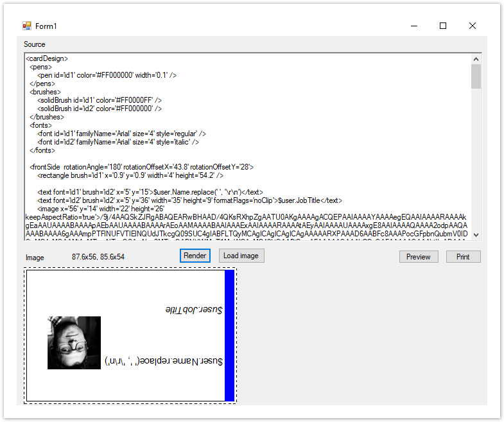Maximize the Form1 window
The image size is (504, 422).
point(442,26)
